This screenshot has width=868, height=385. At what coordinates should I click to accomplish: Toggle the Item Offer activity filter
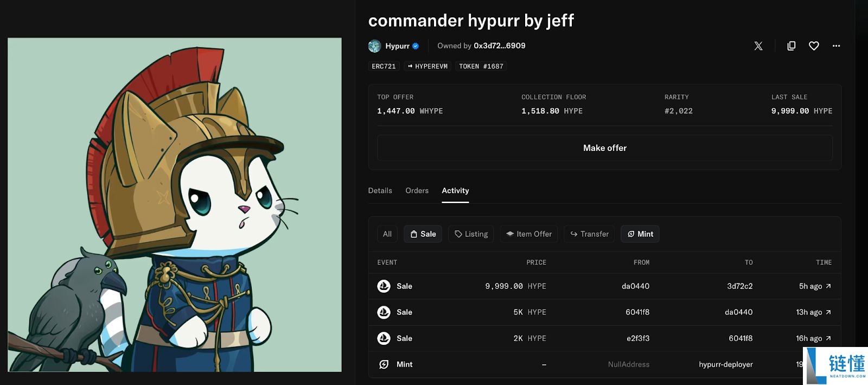pos(529,234)
